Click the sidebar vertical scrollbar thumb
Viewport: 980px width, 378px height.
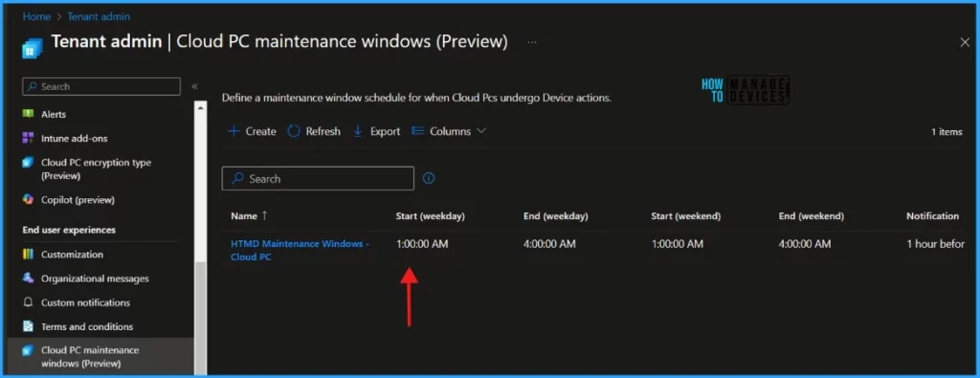[x=201, y=319]
